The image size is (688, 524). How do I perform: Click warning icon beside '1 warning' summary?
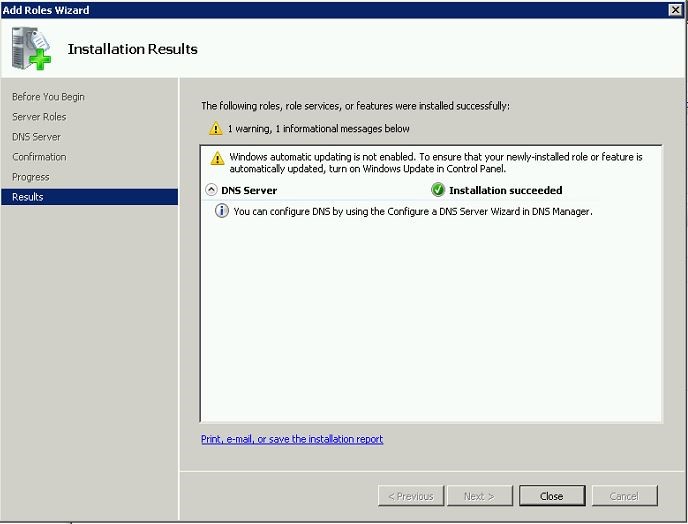click(215, 129)
